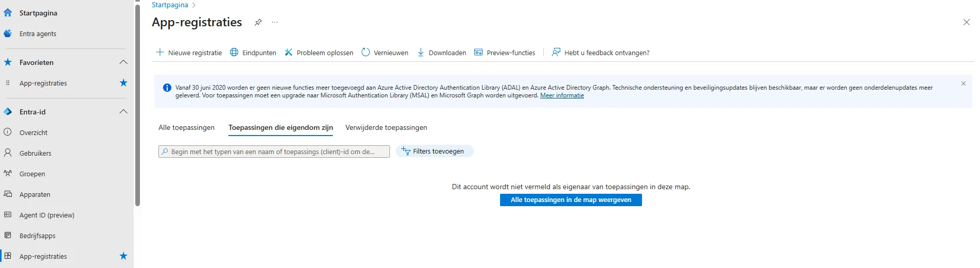Viewport: 980px width, 268px height.
Task: Open the more options ellipsis
Action: click(x=275, y=22)
